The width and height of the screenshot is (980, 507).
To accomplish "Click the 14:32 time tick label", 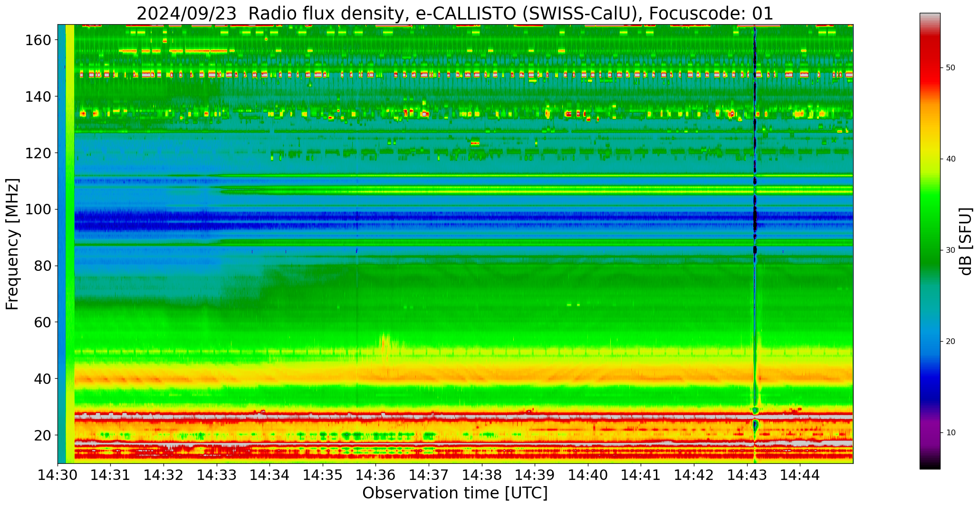I will (x=164, y=475).
